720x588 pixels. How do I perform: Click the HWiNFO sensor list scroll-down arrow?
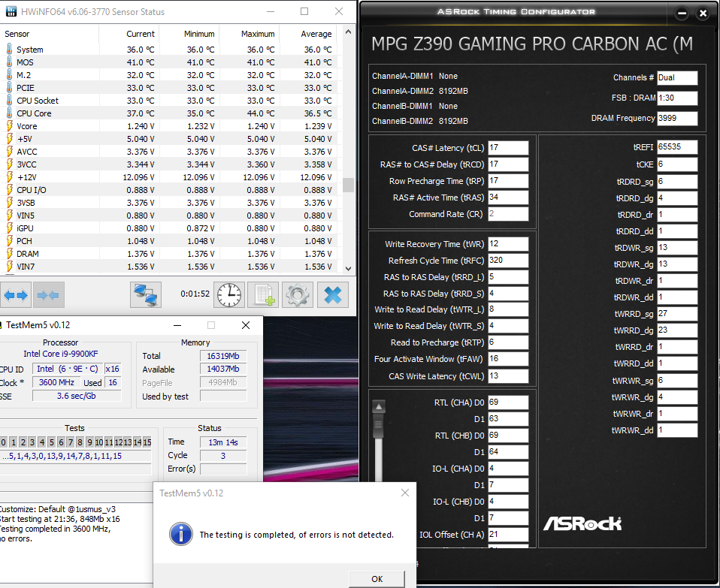click(x=348, y=269)
